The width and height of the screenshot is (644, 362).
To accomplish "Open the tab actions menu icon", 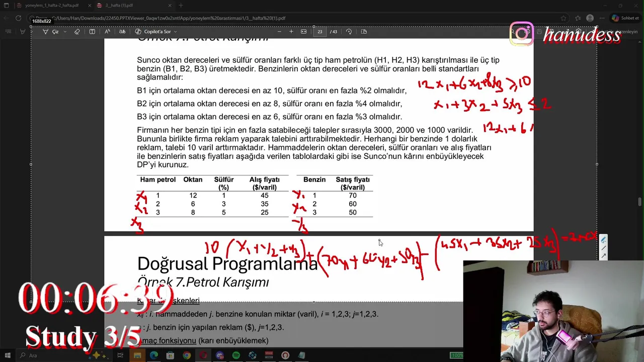I will tap(6, 6).
